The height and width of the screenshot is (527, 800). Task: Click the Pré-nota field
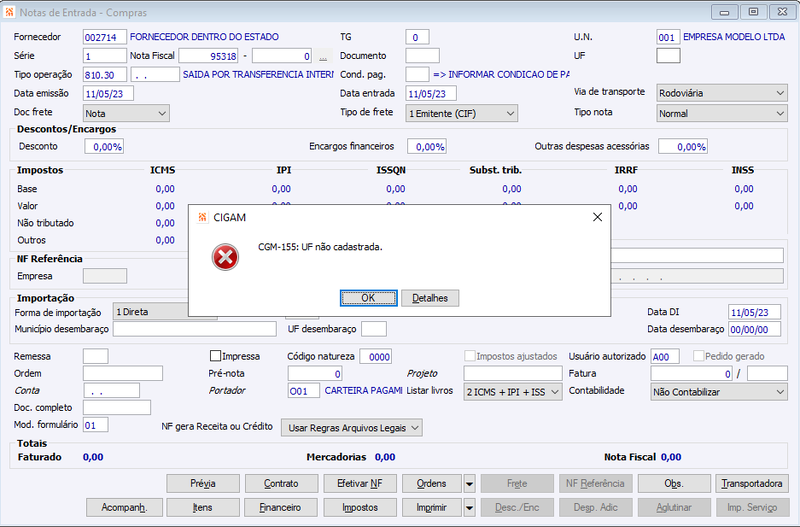point(315,374)
